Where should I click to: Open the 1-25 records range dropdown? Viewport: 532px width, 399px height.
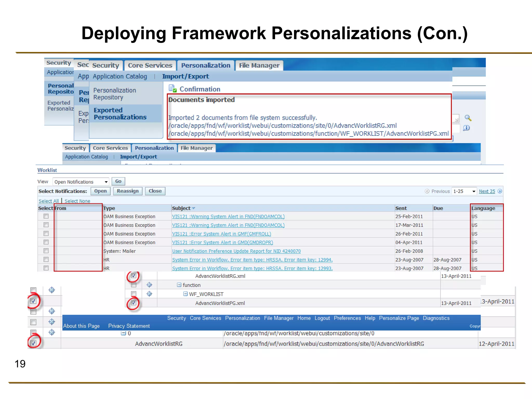pyautogui.click(x=464, y=191)
